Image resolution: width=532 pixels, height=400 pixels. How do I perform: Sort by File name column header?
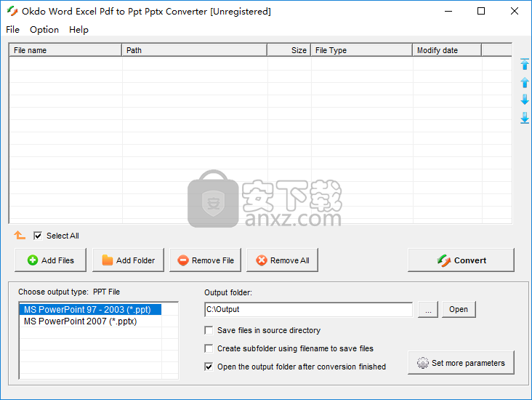[x=65, y=50]
